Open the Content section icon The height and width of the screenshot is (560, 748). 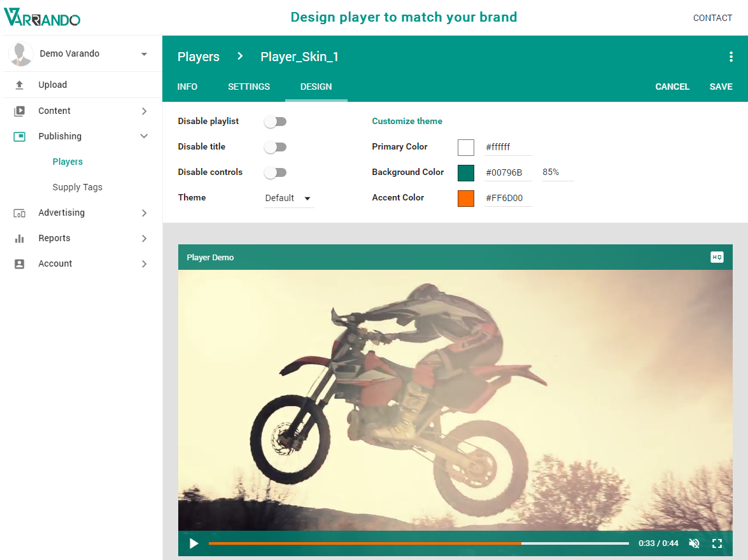(20, 110)
